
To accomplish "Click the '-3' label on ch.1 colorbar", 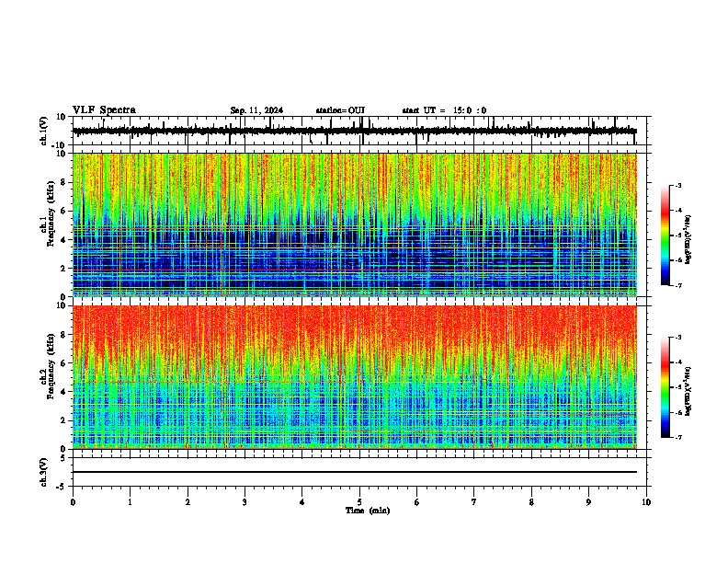I will 677,186.
